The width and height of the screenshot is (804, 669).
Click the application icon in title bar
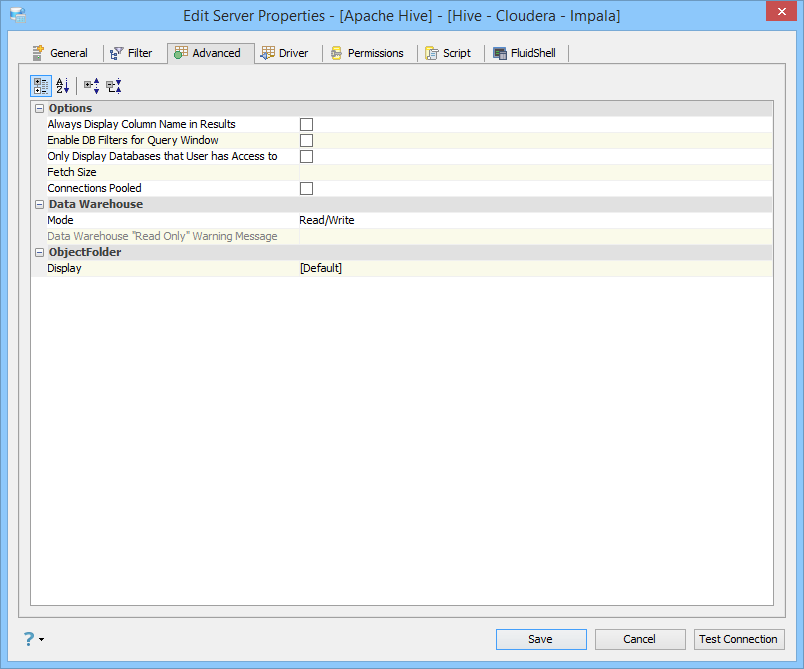[x=18, y=15]
